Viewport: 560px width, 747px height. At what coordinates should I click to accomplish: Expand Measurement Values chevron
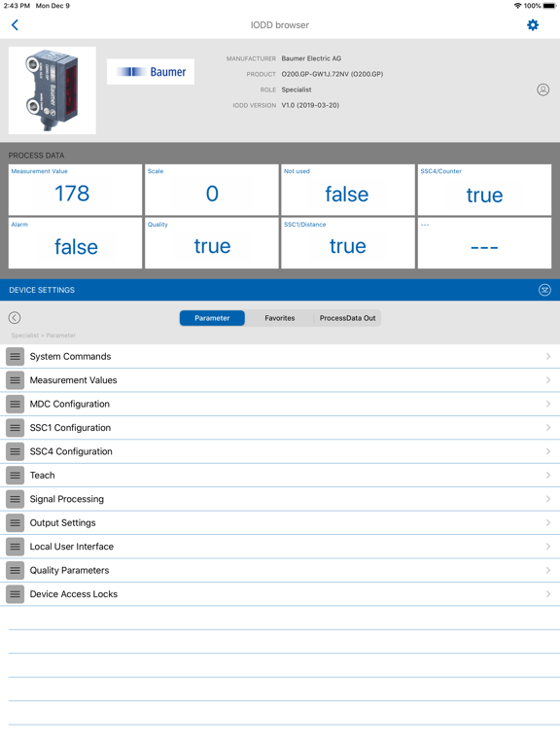pyautogui.click(x=548, y=380)
